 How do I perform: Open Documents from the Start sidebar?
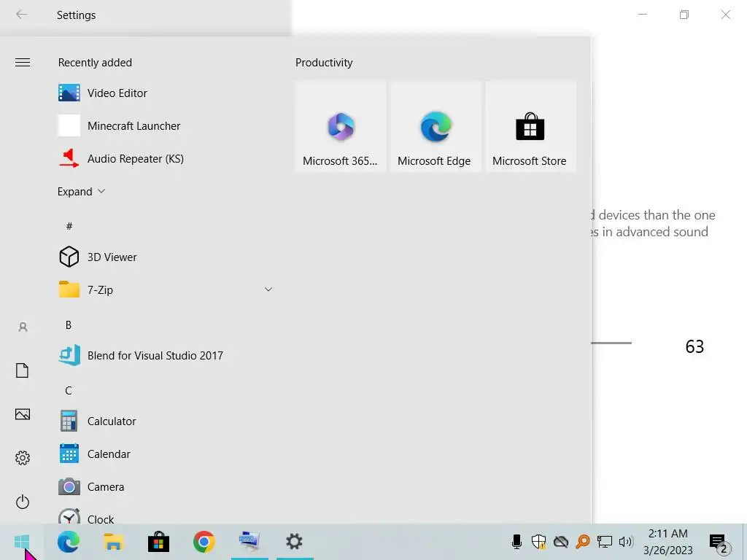pyautogui.click(x=23, y=370)
